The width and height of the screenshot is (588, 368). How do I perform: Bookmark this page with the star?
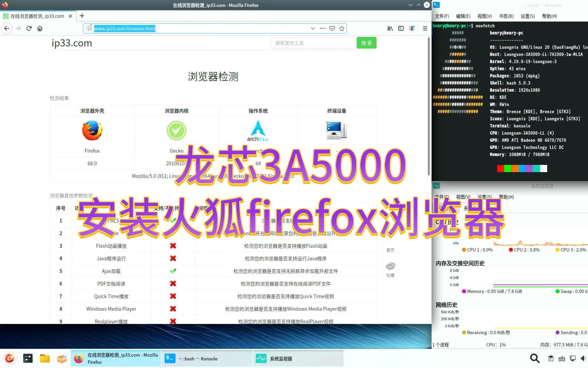coord(342,28)
